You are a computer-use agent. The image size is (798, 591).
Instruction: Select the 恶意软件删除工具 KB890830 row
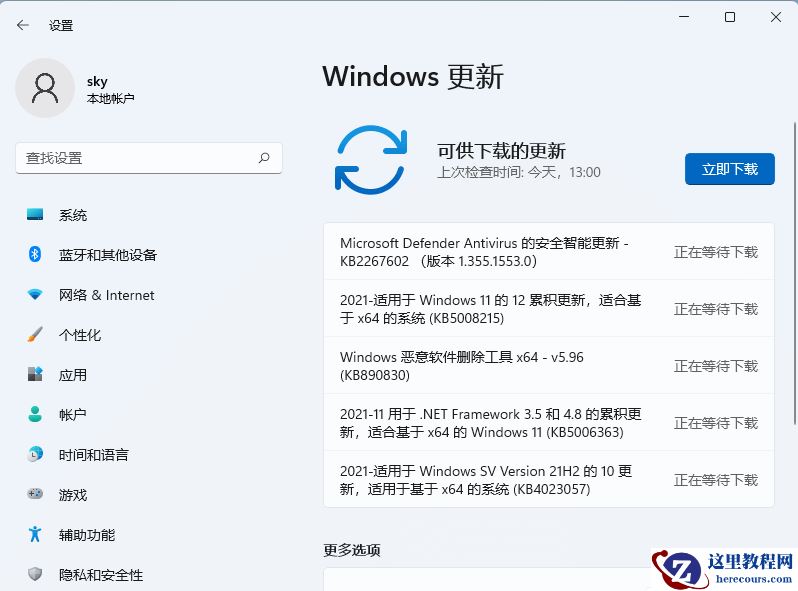coord(549,365)
